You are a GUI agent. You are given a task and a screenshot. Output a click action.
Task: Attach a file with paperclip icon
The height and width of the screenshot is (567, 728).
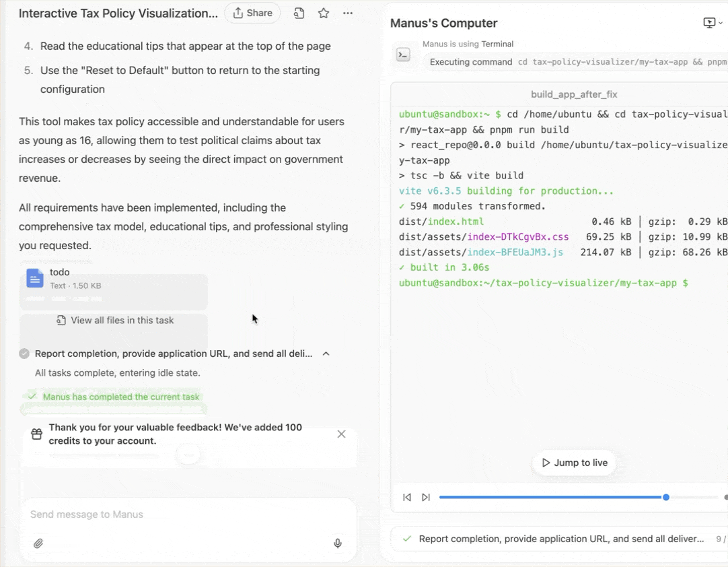click(x=38, y=543)
